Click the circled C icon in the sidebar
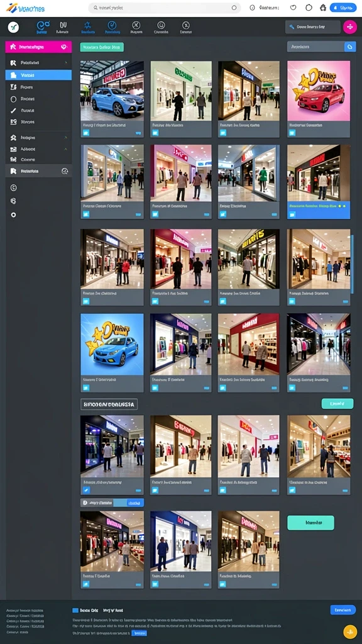The width and height of the screenshot is (362, 644). coord(14,187)
